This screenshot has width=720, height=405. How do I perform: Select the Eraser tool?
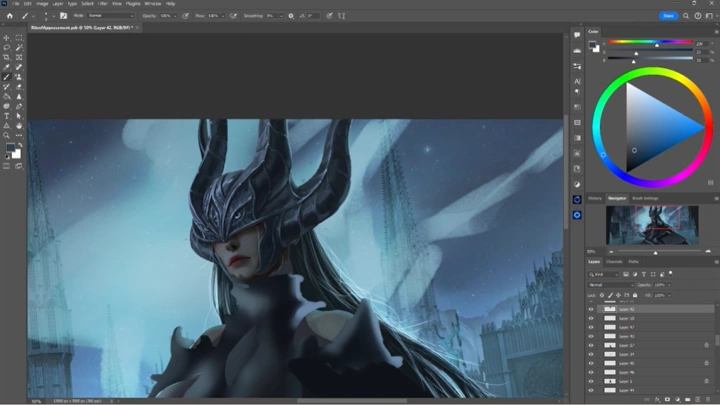(19, 87)
